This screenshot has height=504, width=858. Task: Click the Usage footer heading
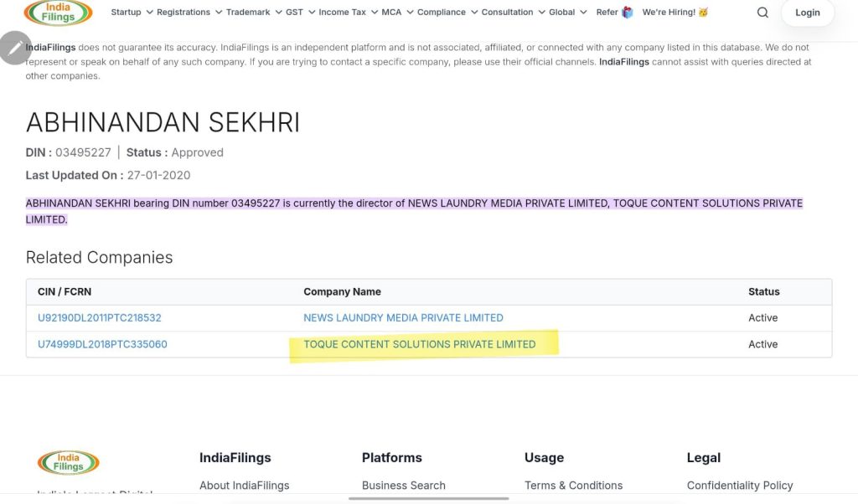pos(544,458)
